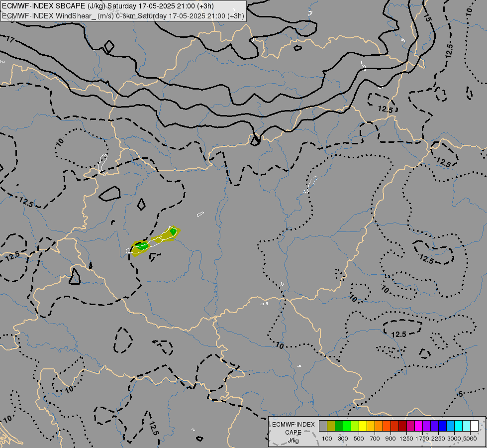Screen dimensions: 487x448
Task: Pick the pure yellow legend swatch
Action: click(363, 426)
